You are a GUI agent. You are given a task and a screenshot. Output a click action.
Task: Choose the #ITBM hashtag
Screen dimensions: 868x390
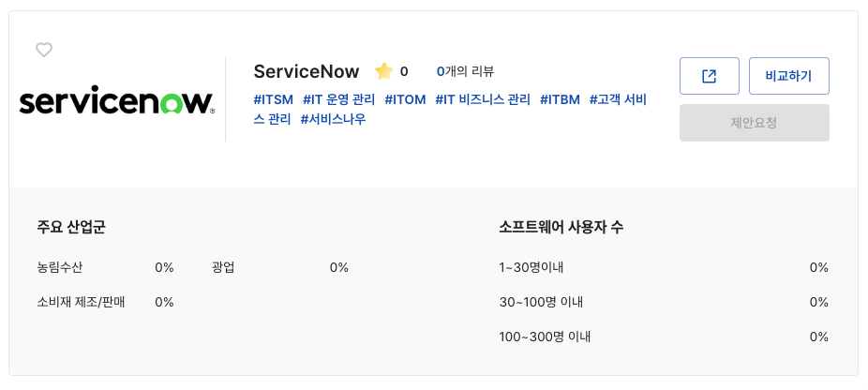[x=560, y=99]
